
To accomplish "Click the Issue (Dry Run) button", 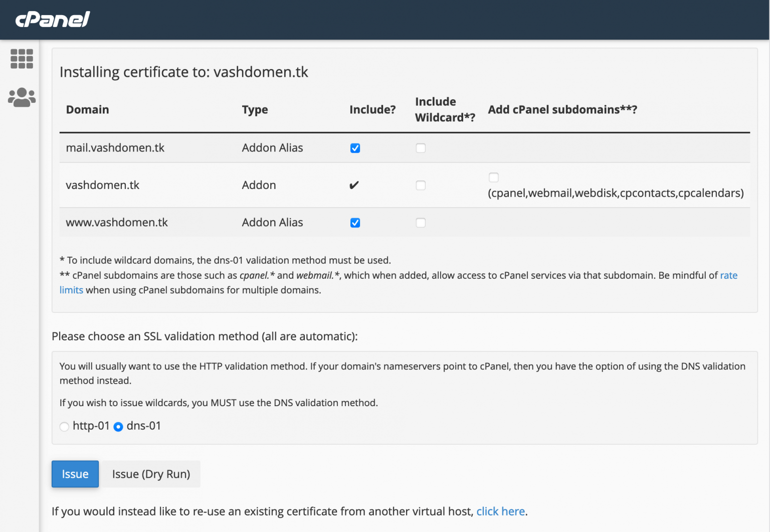I will (151, 474).
